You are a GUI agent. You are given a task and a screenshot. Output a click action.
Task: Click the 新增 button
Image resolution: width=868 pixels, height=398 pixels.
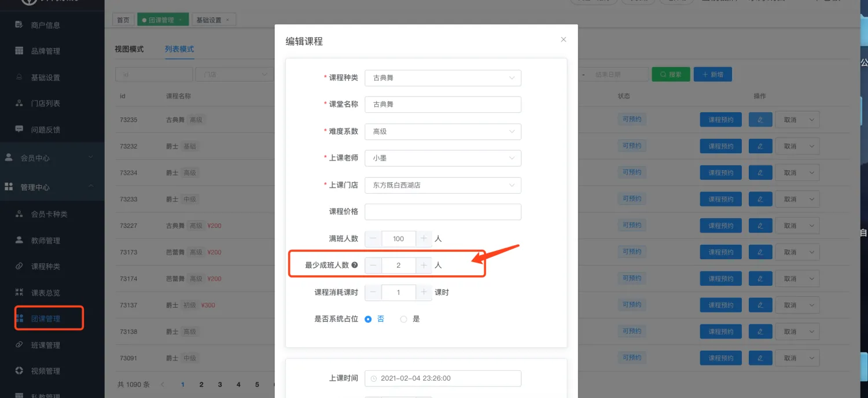pos(712,75)
